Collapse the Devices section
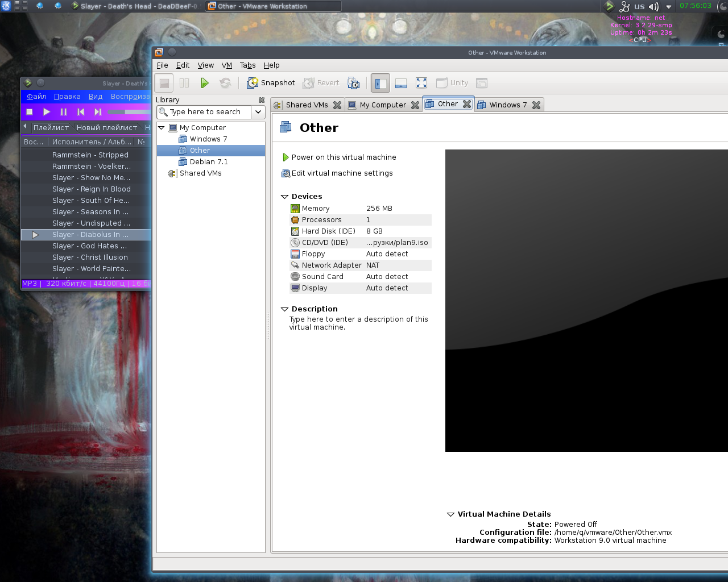Viewport: 728px width, 582px height. 284,197
